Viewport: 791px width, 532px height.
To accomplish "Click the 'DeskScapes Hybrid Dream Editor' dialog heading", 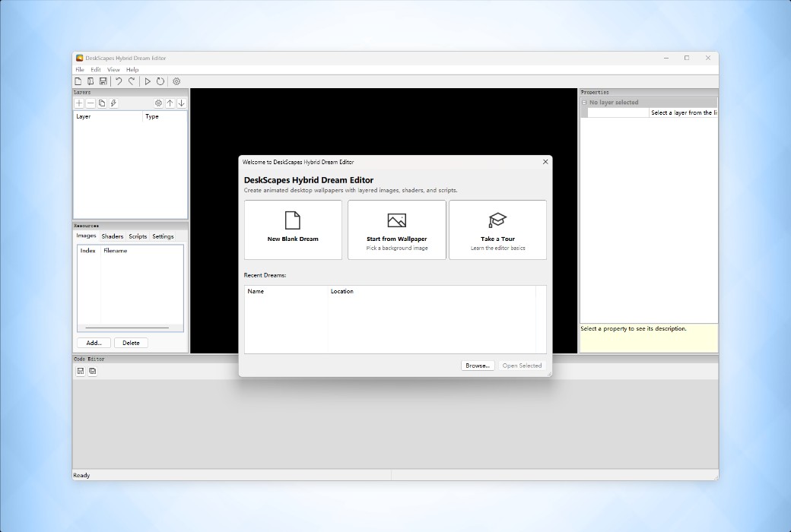I will point(309,180).
